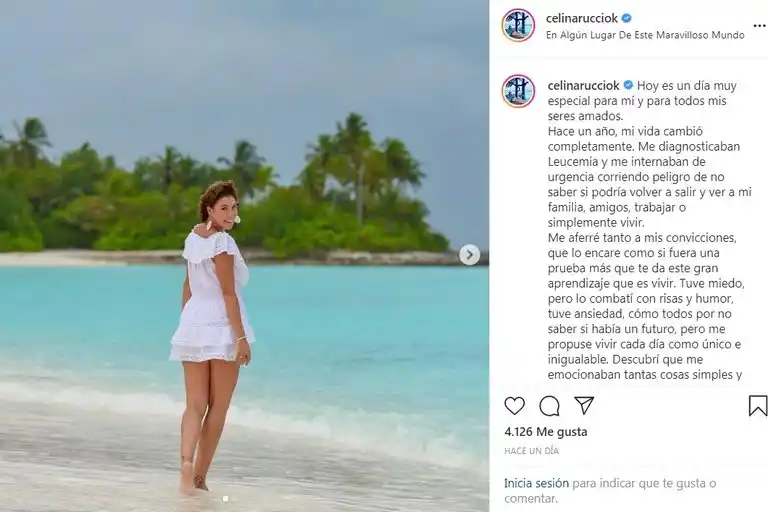Select the carousel indicator dot below photo
Image resolution: width=768 pixels, height=512 pixels.
[225, 498]
